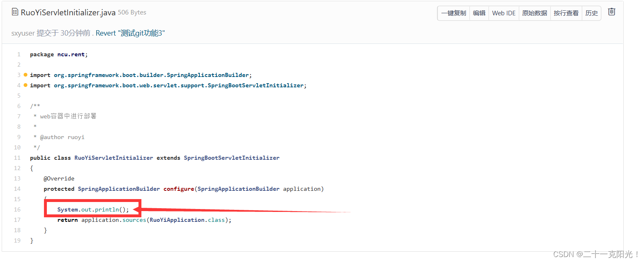Screen dimensions: 644x262
Task: Select line number 1
Action: [19, 54]
